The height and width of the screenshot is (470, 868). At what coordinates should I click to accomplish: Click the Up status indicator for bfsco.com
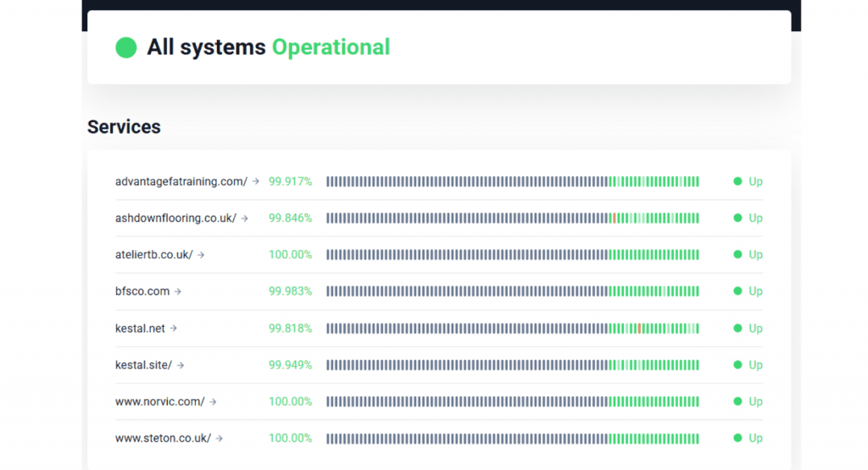(x=748, y=291)
